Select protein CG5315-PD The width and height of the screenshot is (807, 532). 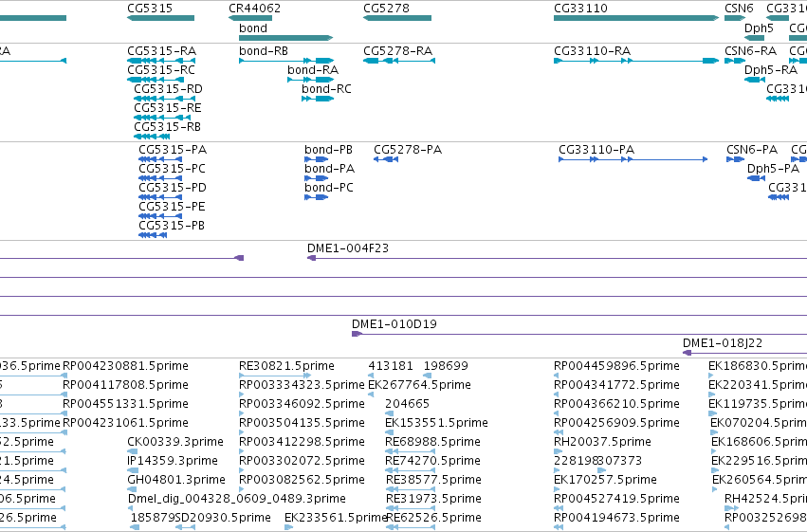173,188
